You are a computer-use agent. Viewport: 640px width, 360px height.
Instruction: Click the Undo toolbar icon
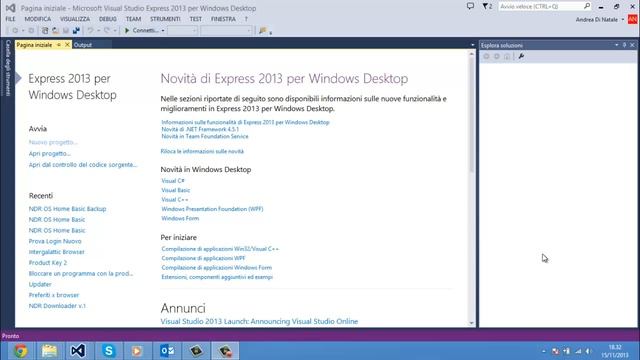[90, 31]
